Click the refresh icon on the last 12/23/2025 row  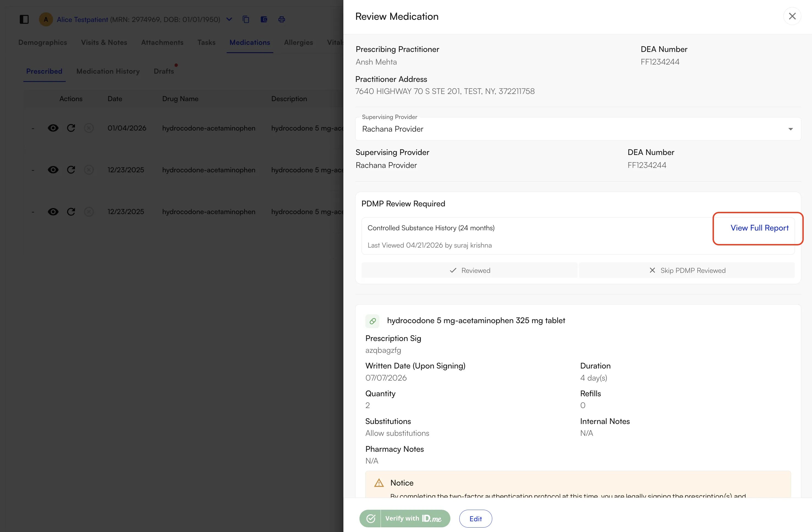tap(71, 212)
